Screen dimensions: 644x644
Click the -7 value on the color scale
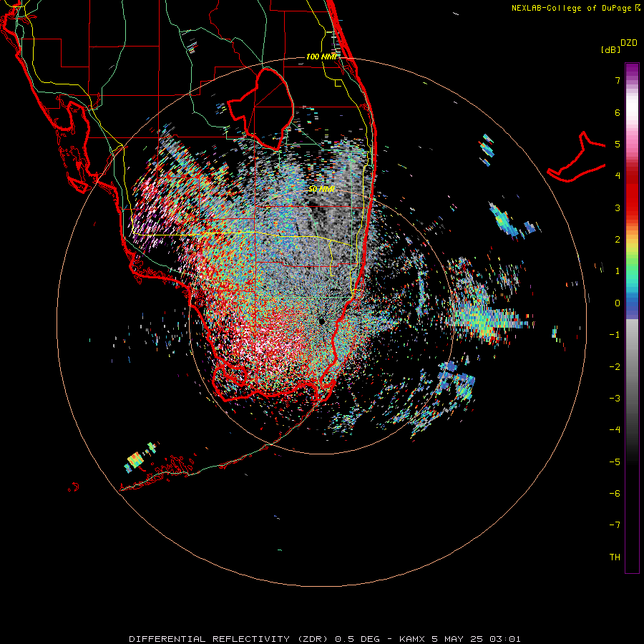(615, 525)
